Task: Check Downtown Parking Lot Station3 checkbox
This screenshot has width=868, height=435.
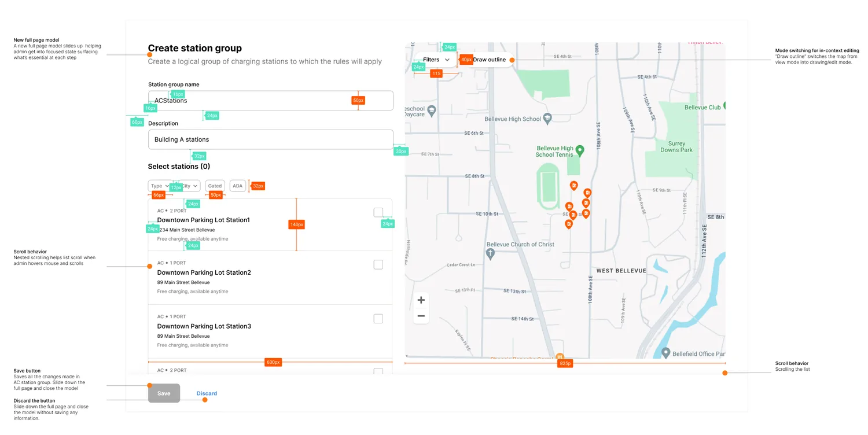Action: tap(378, 318)
